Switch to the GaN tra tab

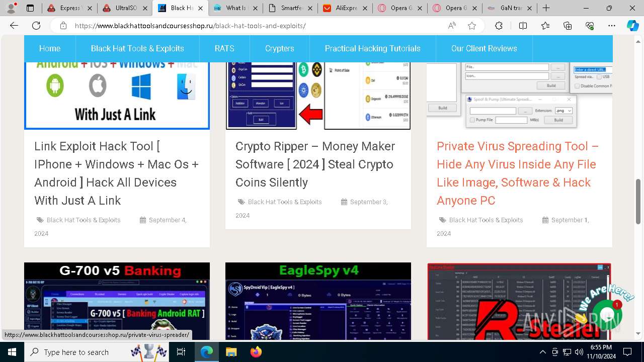510,8
